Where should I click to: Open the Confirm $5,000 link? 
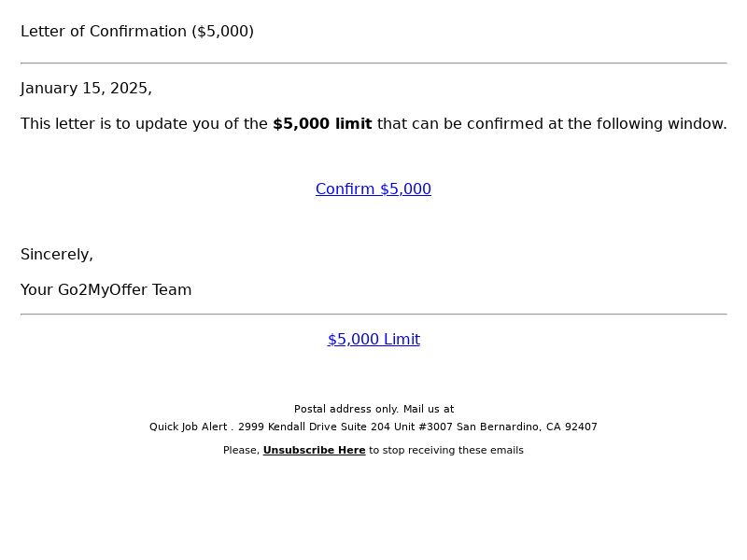(373, 189)
